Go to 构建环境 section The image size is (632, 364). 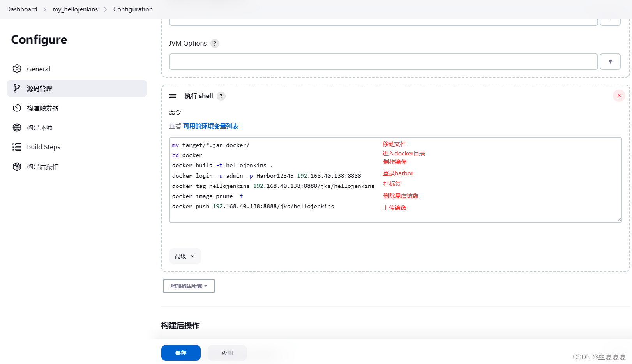coord(77,127)
